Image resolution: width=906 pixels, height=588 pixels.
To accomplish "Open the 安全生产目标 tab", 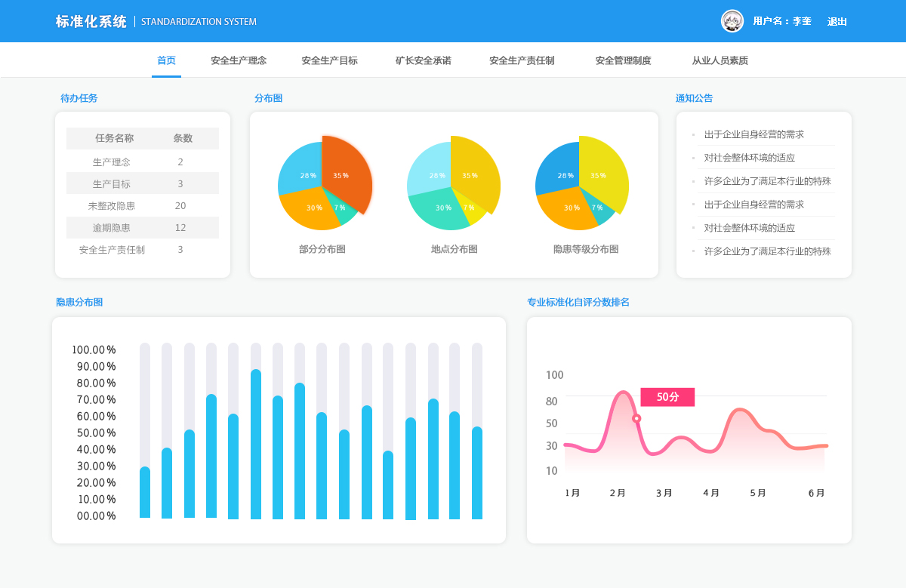I will pos(329,60).
